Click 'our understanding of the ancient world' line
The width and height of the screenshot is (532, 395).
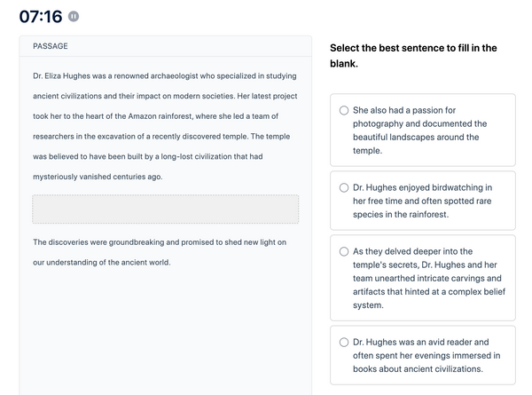102,263
